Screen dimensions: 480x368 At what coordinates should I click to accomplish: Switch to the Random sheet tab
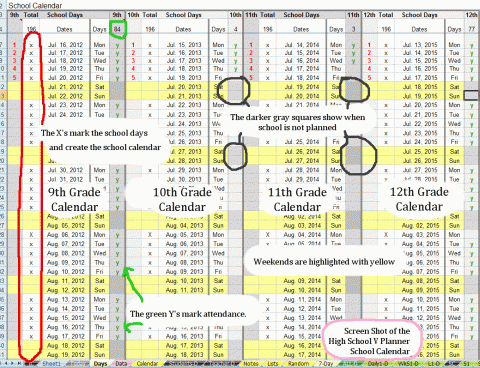tap(298, 364)
